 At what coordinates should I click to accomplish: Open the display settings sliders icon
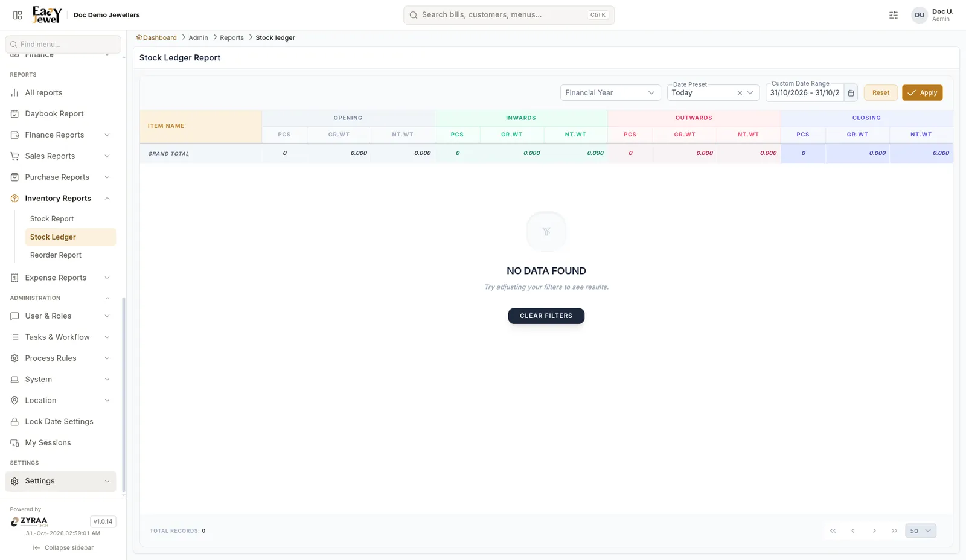(894, 15)
